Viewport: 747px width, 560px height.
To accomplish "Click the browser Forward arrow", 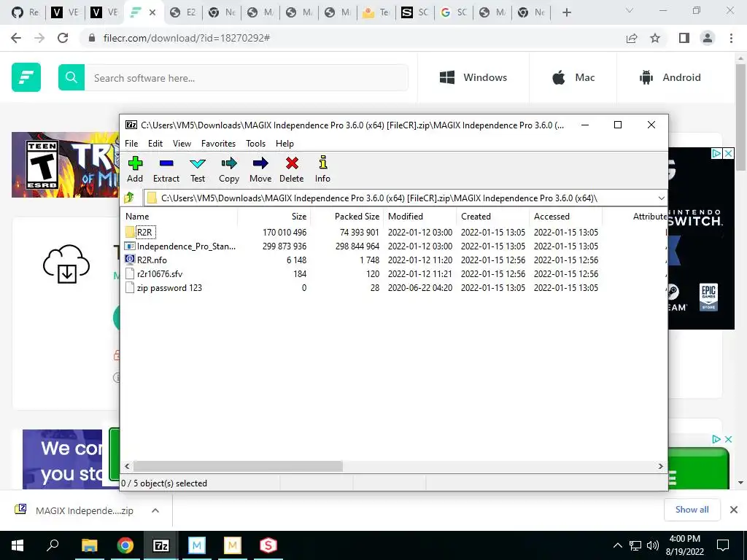I will [x=39, y=38].
